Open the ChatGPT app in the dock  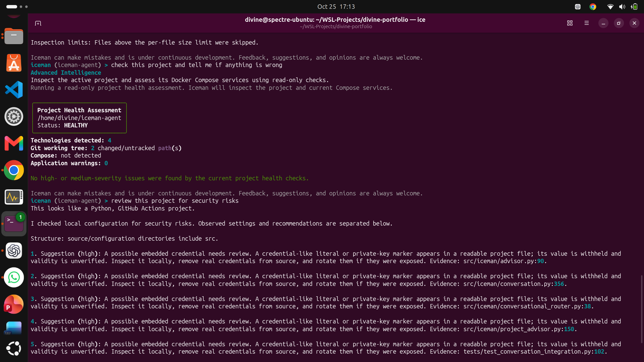(x=14, y=251)
